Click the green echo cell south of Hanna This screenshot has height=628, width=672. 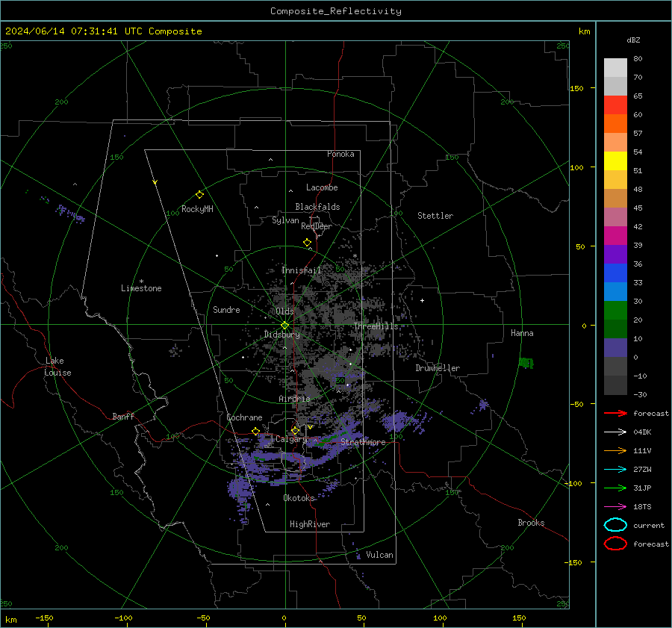526,363
